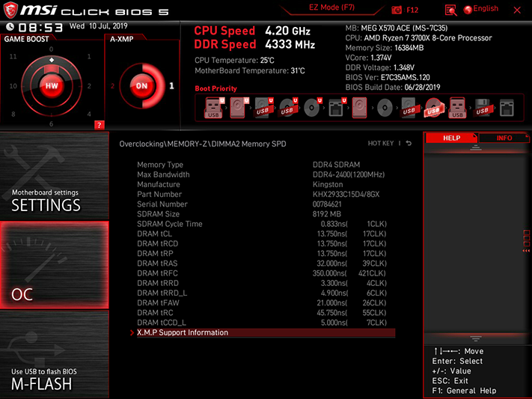The width and height of the screenshot is (532, 399).
Task: Select the UEFI USB hard disk boot icon
Action: point(263,108)
